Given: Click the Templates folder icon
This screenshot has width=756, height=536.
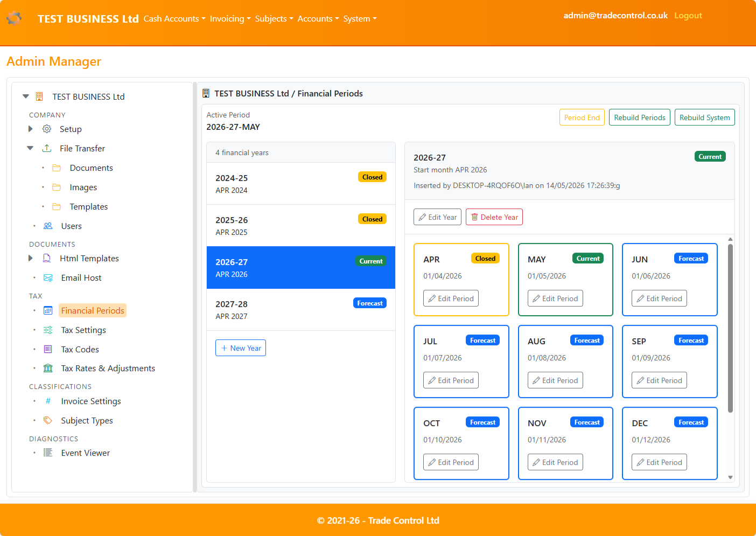Looking at the screenshot, I should pyautogui.click(x=57, y=206).
